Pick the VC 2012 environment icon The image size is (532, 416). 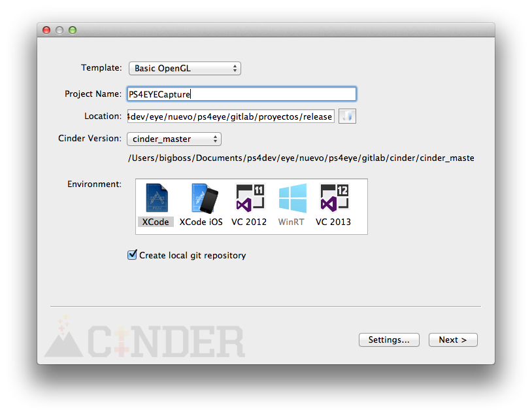[250, 198]
